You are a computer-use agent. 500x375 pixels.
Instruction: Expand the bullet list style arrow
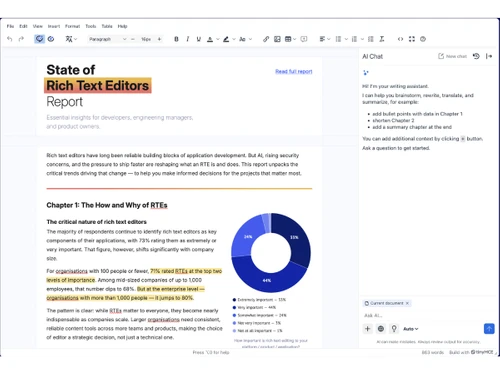click(346, 39)
